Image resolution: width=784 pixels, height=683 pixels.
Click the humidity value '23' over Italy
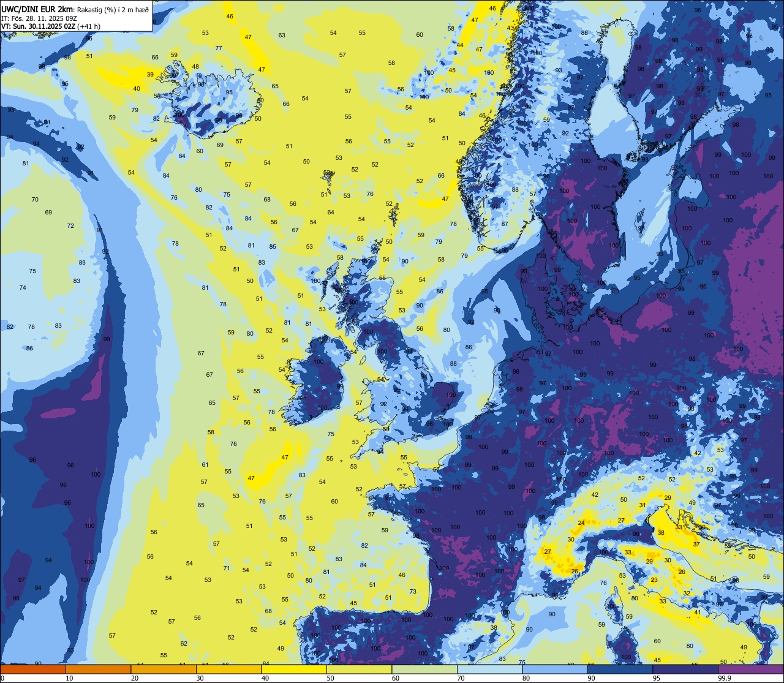(654, 579)
